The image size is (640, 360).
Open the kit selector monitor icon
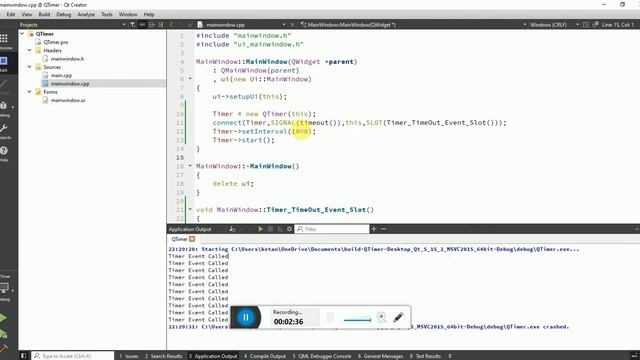click(x=4, y=289)
